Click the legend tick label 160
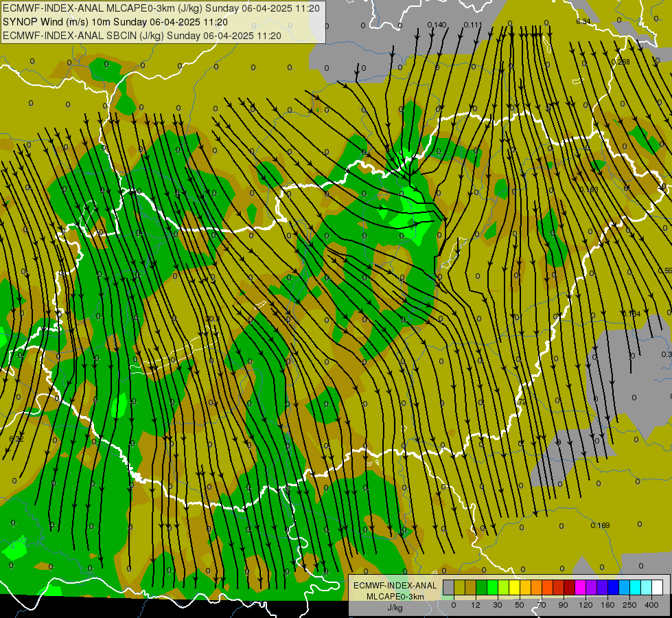Viewport: 672px width, 618px height. tap(607, 605)
